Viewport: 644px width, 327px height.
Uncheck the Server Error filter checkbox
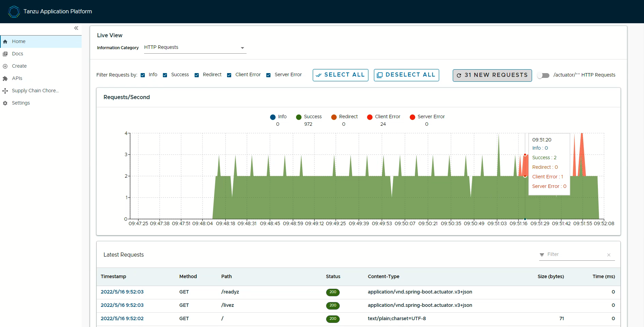[x=268, y=75]
